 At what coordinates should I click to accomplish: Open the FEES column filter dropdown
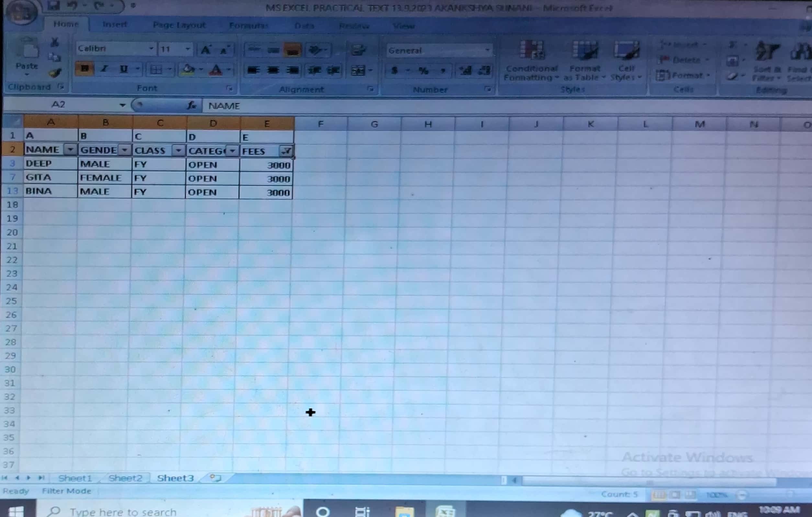pyautogui.click(x=286, y=151)
